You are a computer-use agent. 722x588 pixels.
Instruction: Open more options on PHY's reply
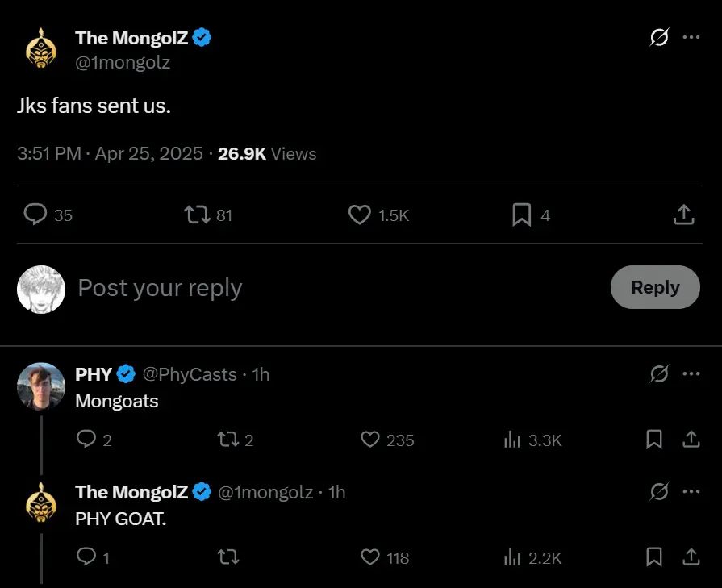coord(691,374)
